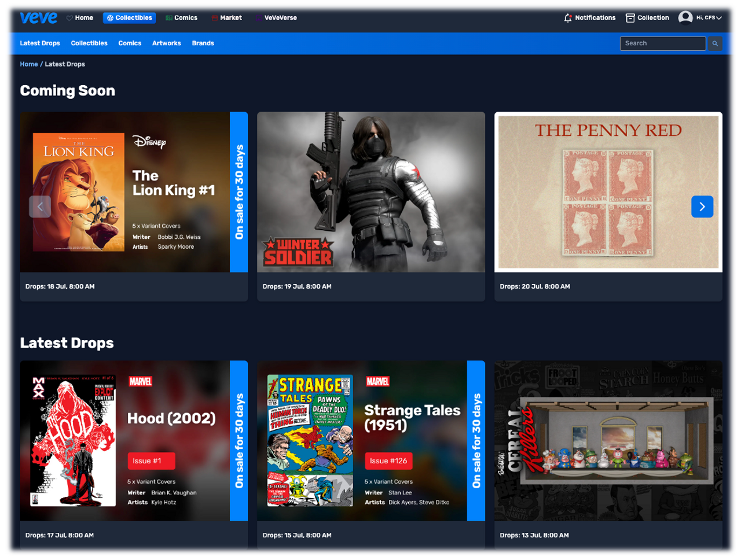Click Strange Tales 'On sale for 30 days' banner

pos(476,441)
